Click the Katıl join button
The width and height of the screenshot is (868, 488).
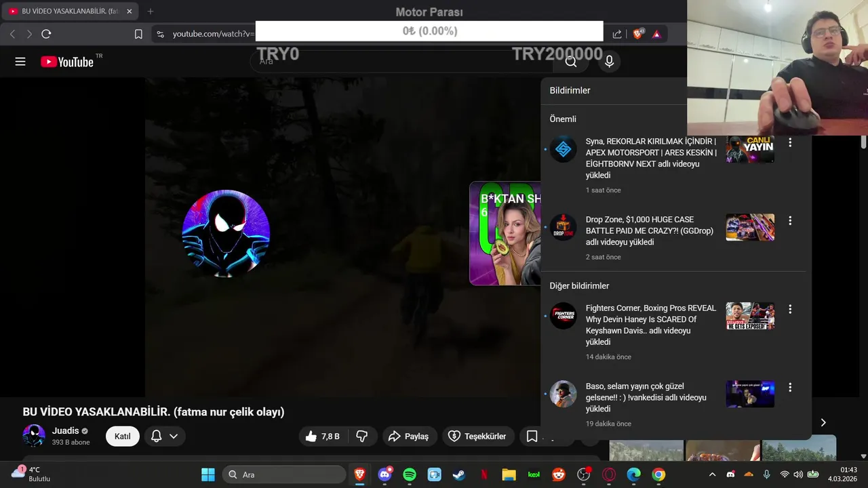coord(123,436)
